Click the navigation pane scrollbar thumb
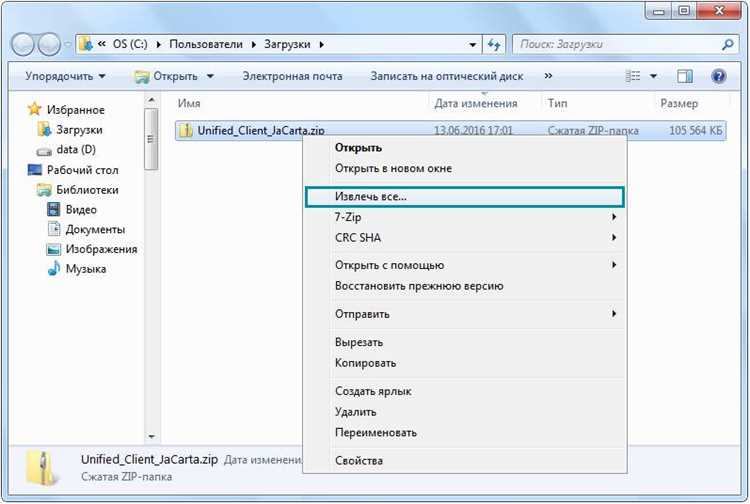Screen dimensions: 750x504 pyautogui.click(x=151, y=139)
